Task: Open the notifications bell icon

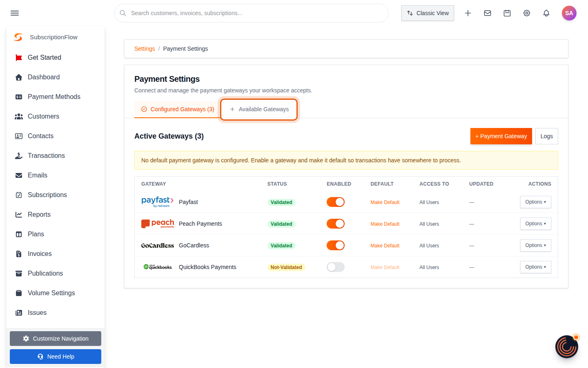Action: (x=546, y=13)
